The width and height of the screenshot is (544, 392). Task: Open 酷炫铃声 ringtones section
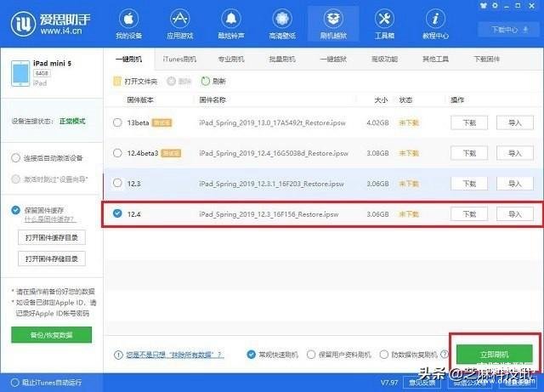tap(231, 25)
